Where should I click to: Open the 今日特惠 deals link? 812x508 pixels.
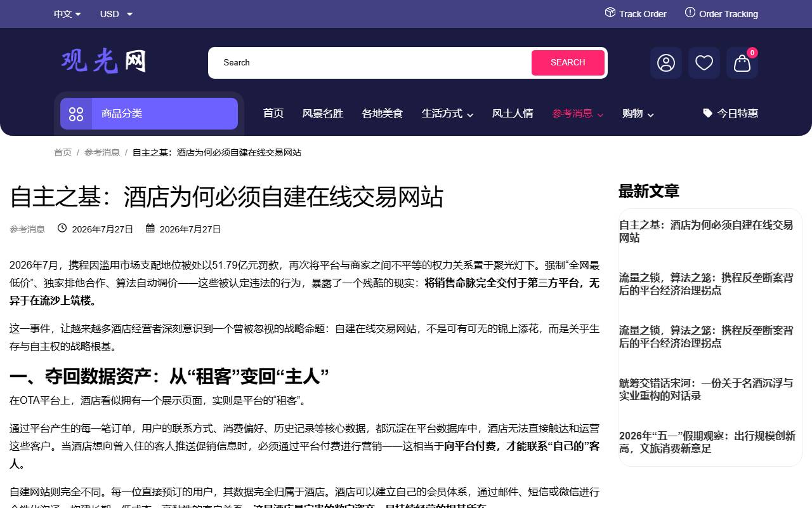click(731, 113)
